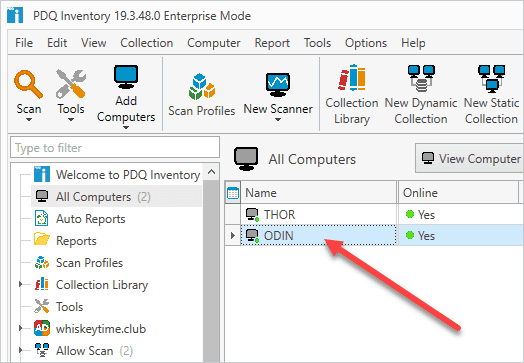The image size is (524, 363).
Task: Click the Welcome to PDQ Inventory tree icon
Action: point(42,174)
